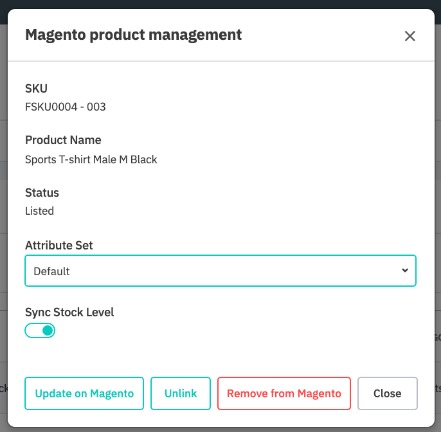Click the Sync Stock Level label
The image size is (441, 432).
click(69, 312)
